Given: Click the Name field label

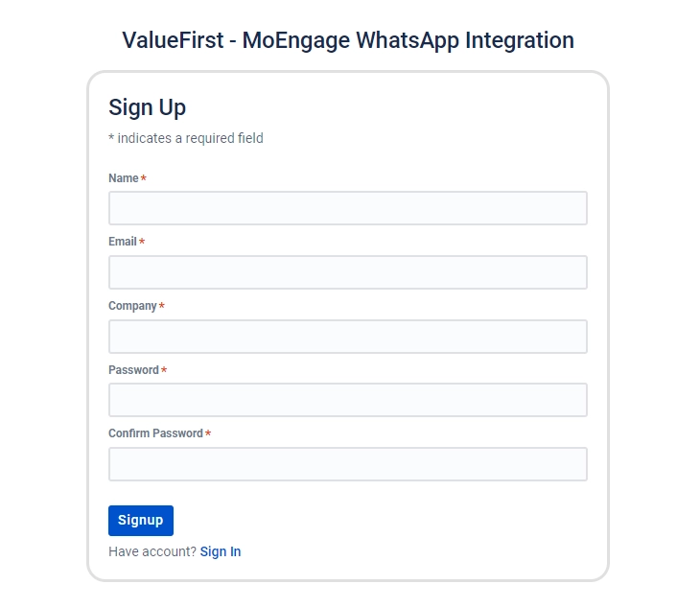Looking at the screenshot, I should (x=124, y=178).
